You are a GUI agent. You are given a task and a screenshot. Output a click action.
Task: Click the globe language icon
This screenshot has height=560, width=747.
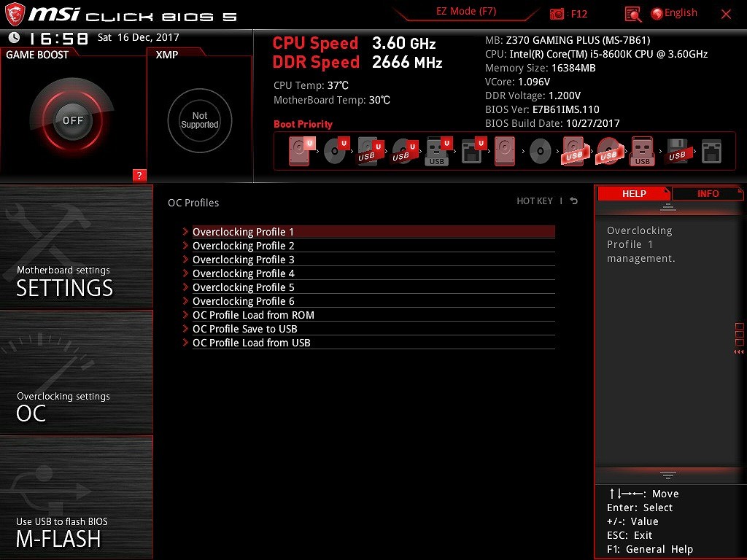coord(657,14)
